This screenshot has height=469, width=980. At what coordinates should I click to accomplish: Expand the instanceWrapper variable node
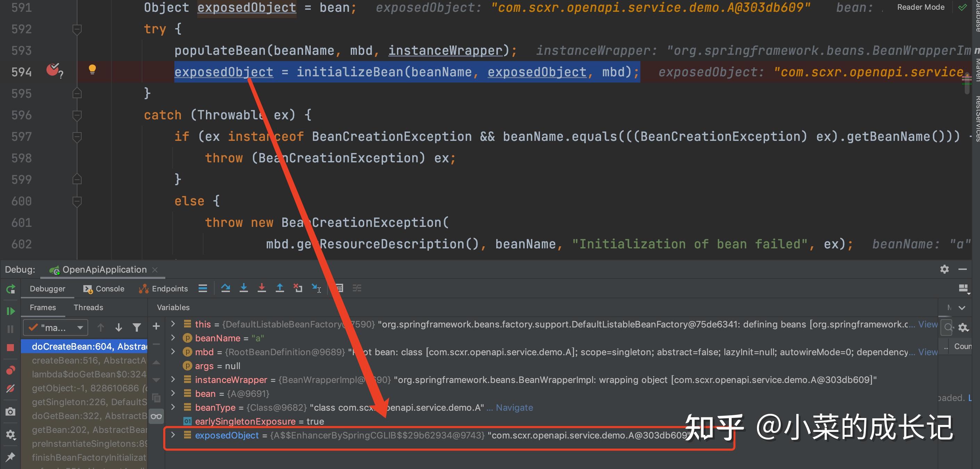coord(173,379)
